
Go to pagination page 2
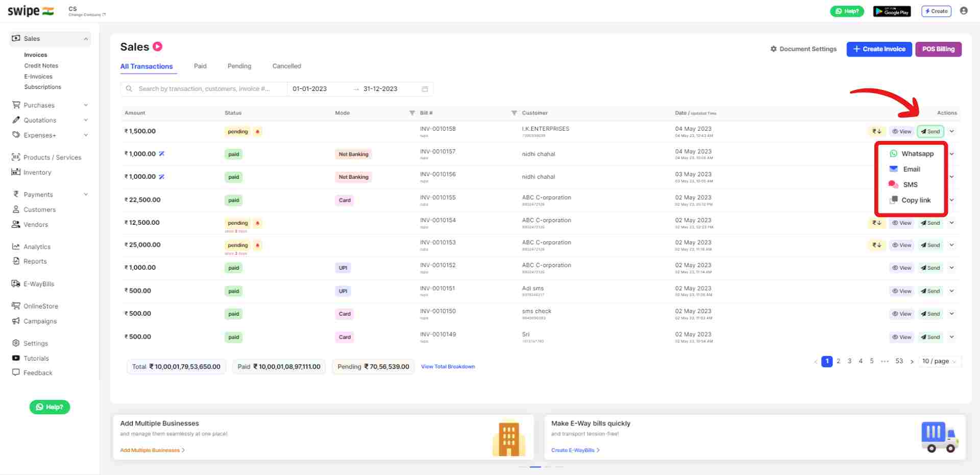pyautogui.click(x=838, y=361)
